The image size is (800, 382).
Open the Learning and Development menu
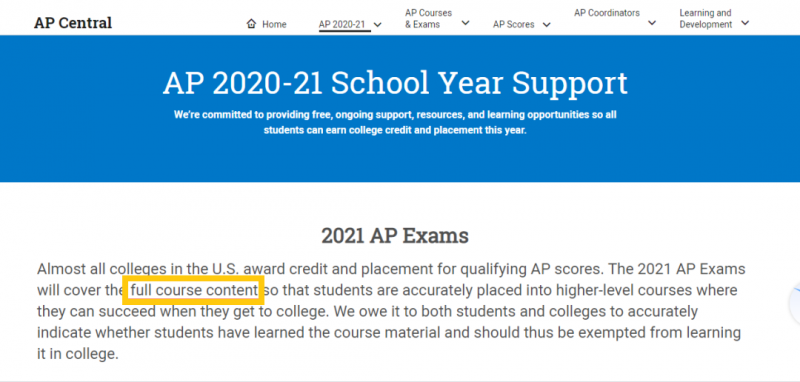coord(706,18)
